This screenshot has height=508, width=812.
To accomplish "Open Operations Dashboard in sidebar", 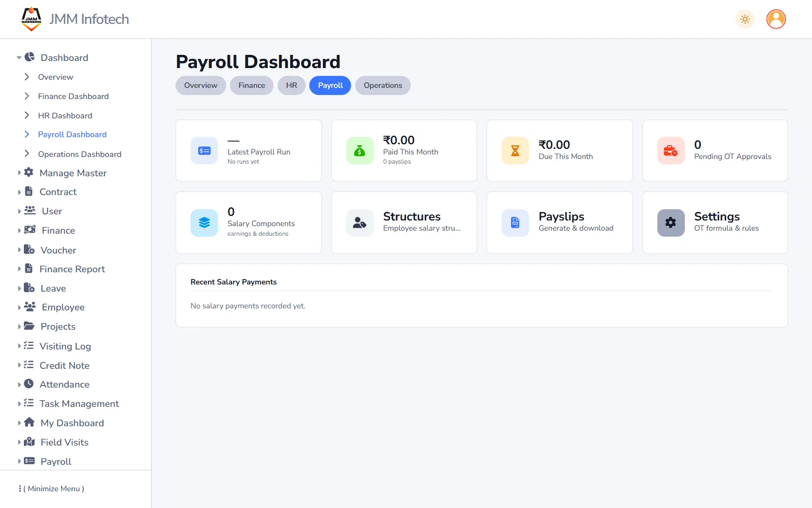I will coord(80,154).
